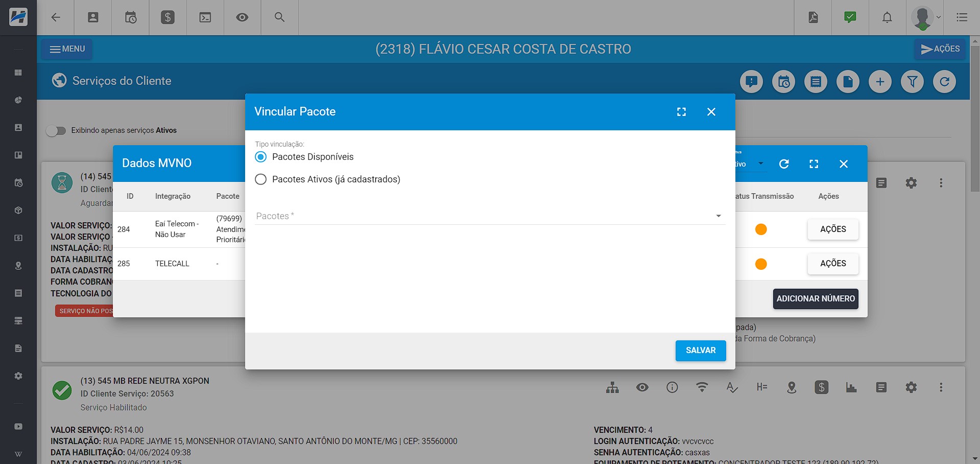Click orange status dot for row 285
The height and width of the screenshot is (464, 980).
[x=761, y=264]
